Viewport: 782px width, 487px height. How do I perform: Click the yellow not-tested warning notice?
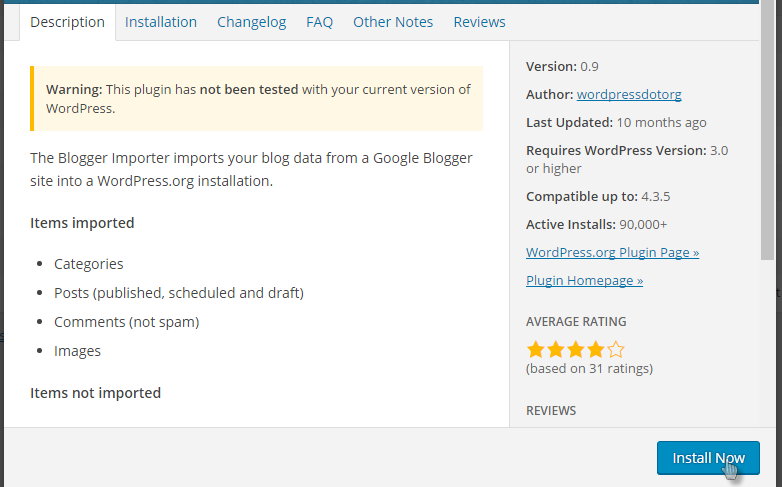click(256, 98)
